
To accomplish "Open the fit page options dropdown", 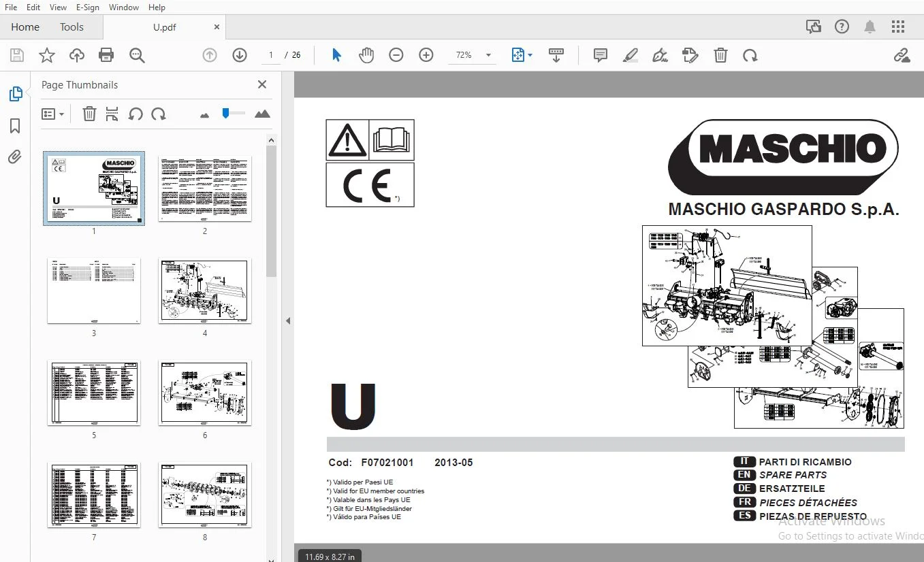I will [522, 55].
